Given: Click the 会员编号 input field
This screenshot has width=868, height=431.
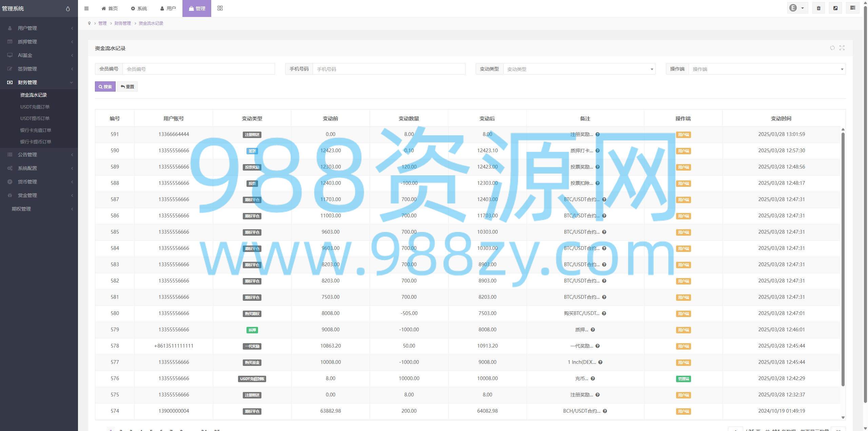Looking at the screenshot, I should (x=198, y=69).
